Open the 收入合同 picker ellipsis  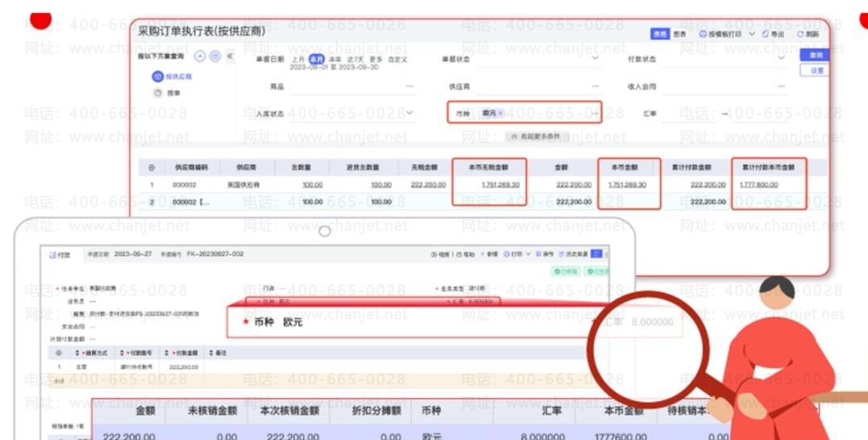(781, 86)
